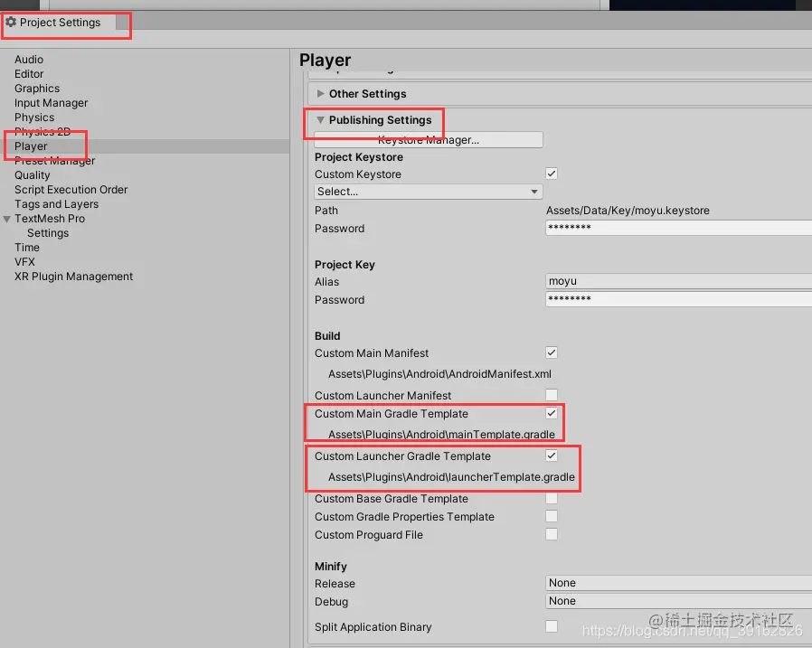Click the Project Key Password field
This screenshot has width=812, height=648.
point(678,299)
